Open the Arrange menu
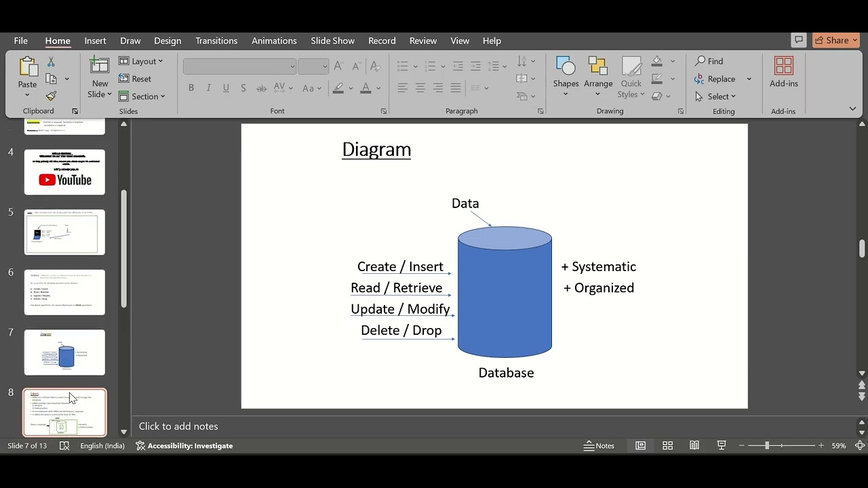868x488 pixels. (598, 77)
